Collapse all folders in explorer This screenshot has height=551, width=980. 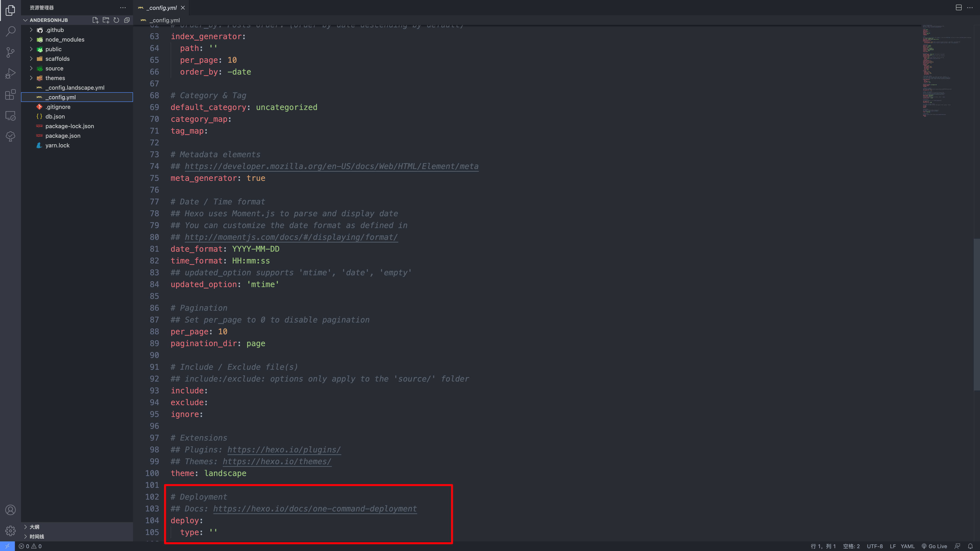click(x=127, y=20)
